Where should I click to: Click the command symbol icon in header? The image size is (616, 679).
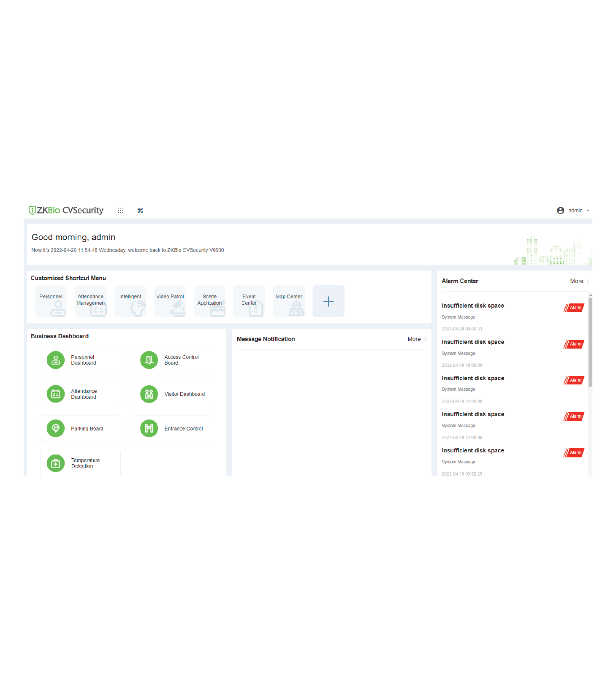tap(140, 211)
